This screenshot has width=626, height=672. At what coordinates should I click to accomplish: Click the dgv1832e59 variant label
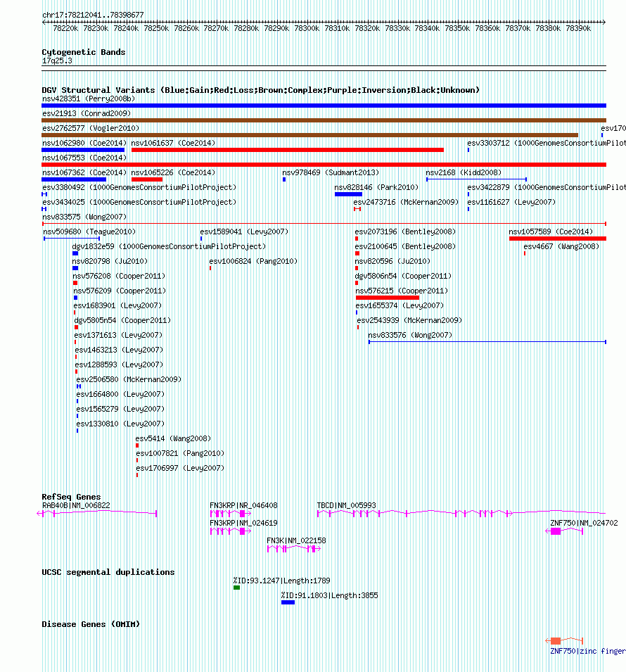point(169,246)
